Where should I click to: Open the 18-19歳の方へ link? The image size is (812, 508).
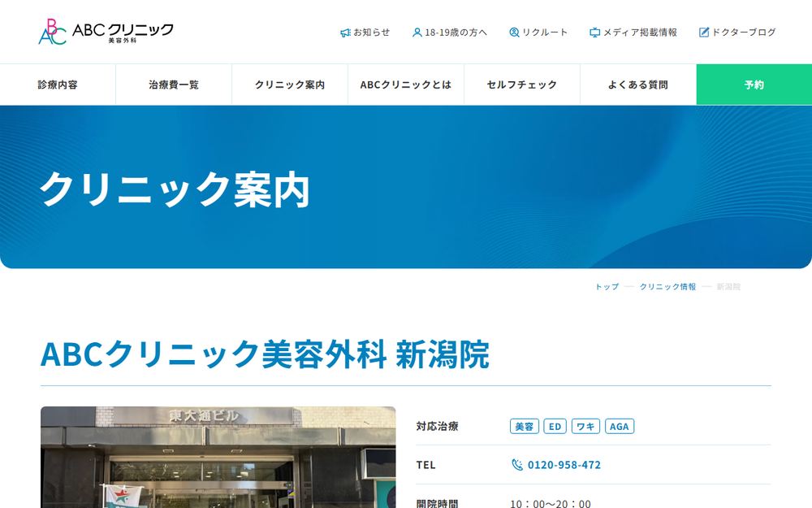(450, 33)
